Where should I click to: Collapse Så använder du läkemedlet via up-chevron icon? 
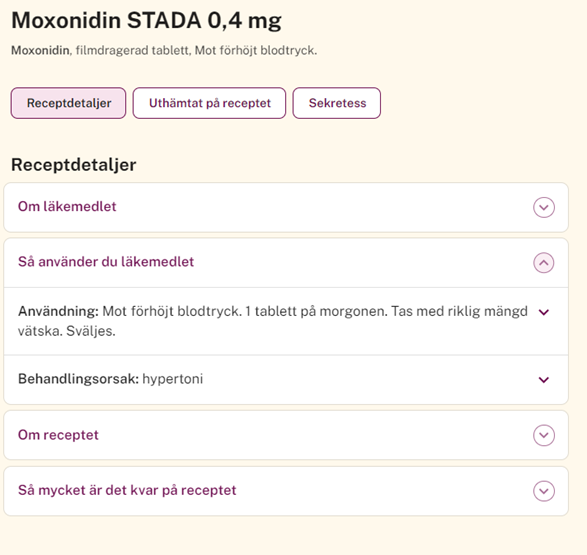click(x=544, y=263)
